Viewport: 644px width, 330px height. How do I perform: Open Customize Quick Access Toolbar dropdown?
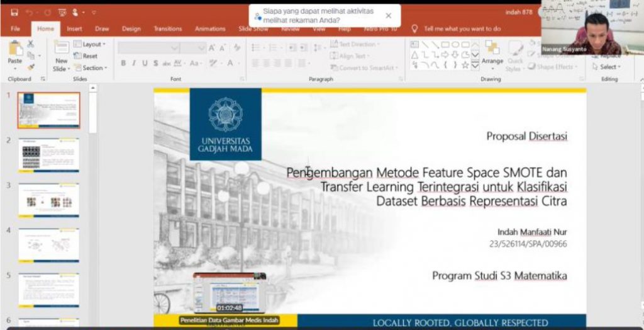click(94, 13)
